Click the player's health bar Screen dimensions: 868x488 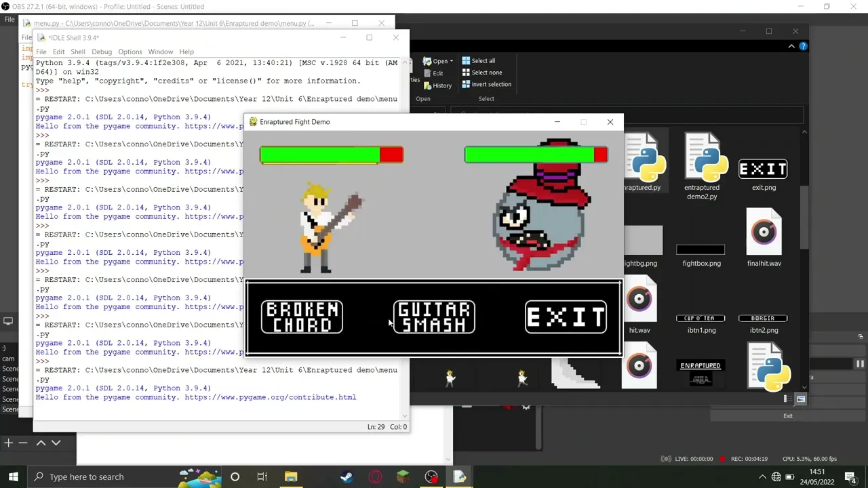point(332,155)
